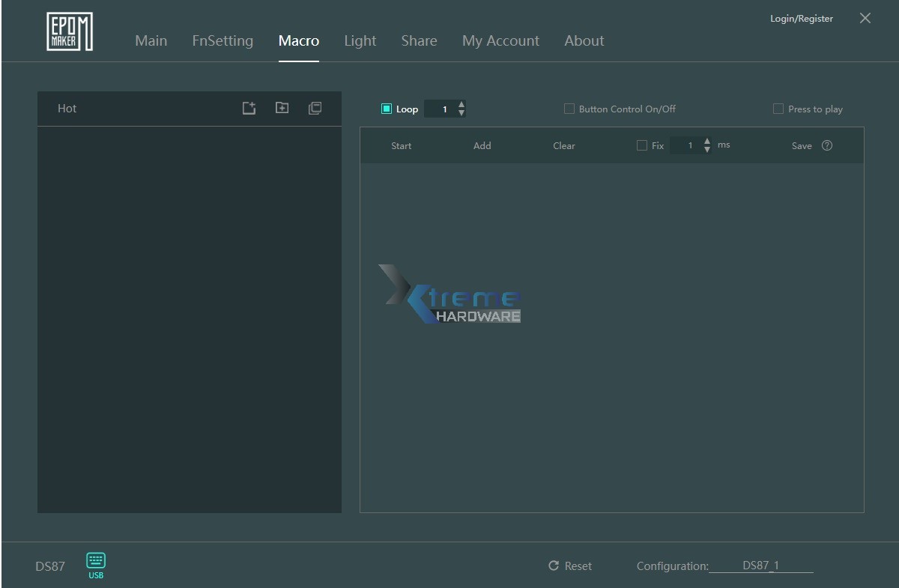The image size is (899, 588).
Task: Duplicate the selected macro
Action: [315, 108]
